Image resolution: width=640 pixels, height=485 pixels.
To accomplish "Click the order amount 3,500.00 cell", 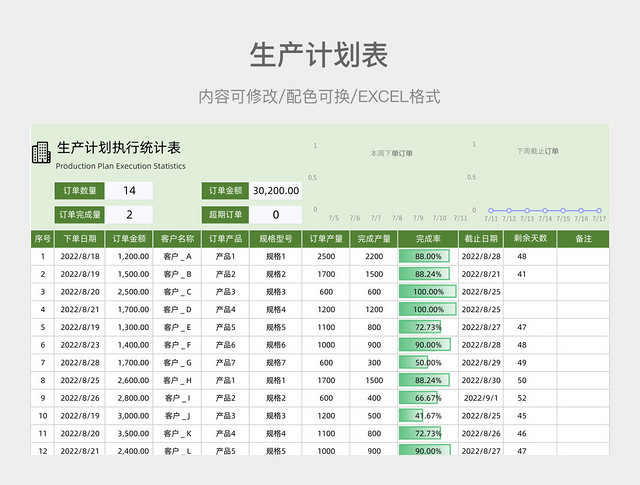I will pos(129,433).
